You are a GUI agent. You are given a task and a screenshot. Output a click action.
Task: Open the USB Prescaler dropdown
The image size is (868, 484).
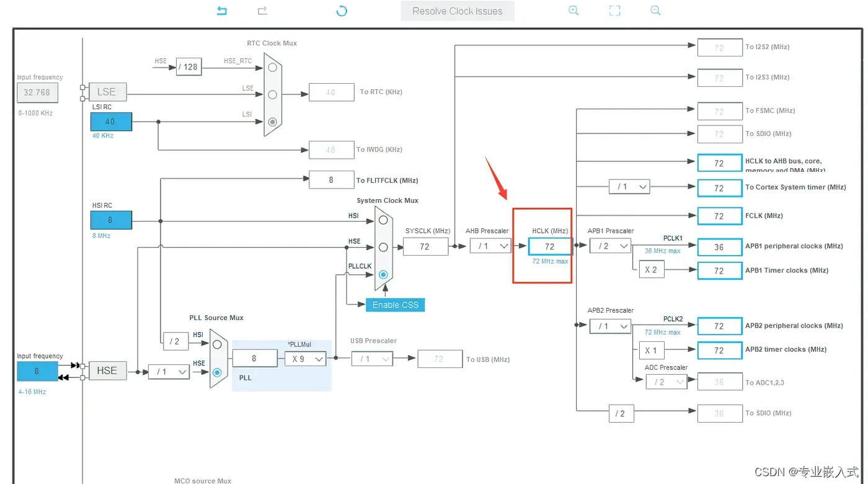coord(372,359)
